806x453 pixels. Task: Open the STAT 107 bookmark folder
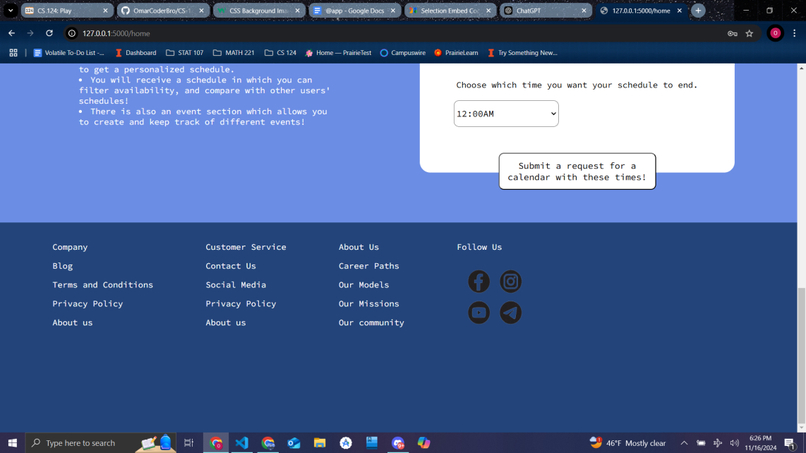[x=185, y=52]
